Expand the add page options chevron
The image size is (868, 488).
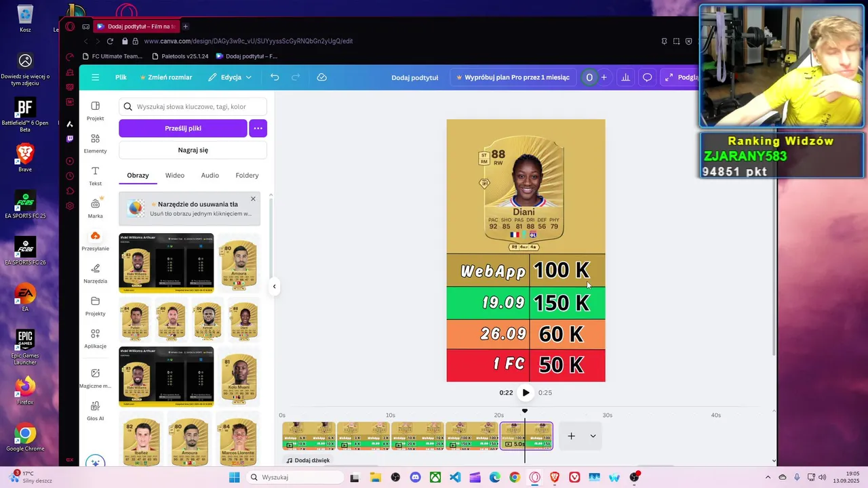pyautogui.click(x=593, y=436)
